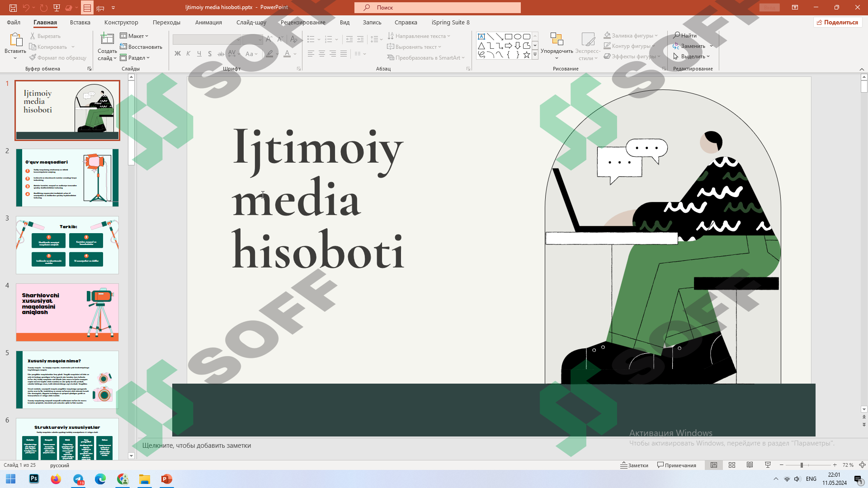Toggle Underline (Ч) formatting
This screenshot has height=488, width=868.
point(199,54)
